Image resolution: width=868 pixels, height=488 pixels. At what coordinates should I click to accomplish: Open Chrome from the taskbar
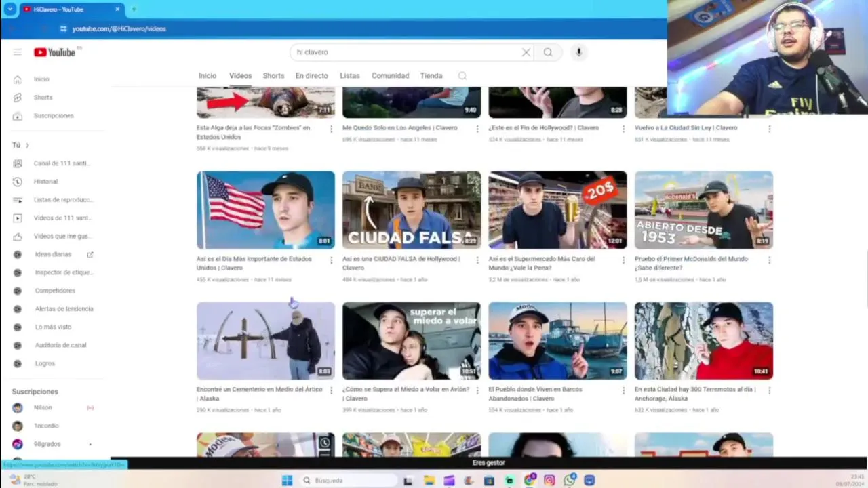pos(530,480)
